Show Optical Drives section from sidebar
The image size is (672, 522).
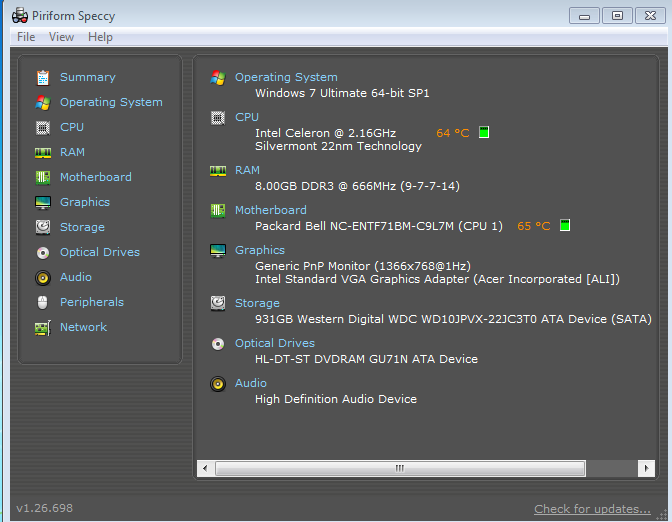point(100,252)
